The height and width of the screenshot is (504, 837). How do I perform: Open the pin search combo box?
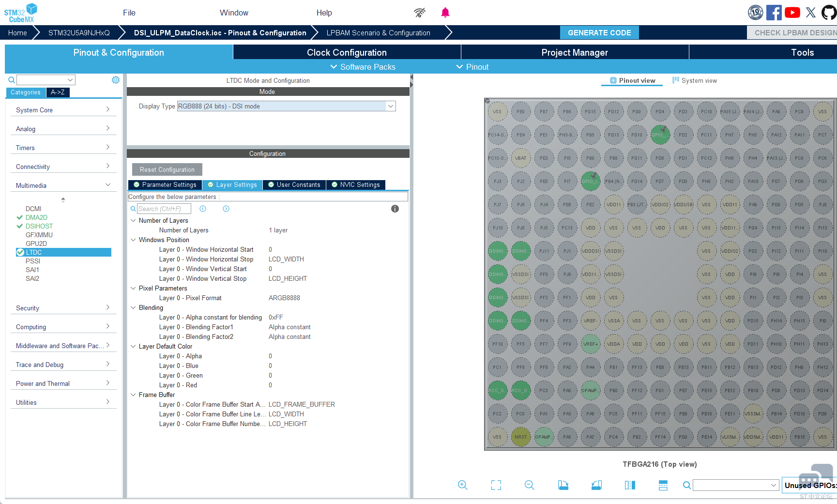pyautogui.click(x=736, y=485)
